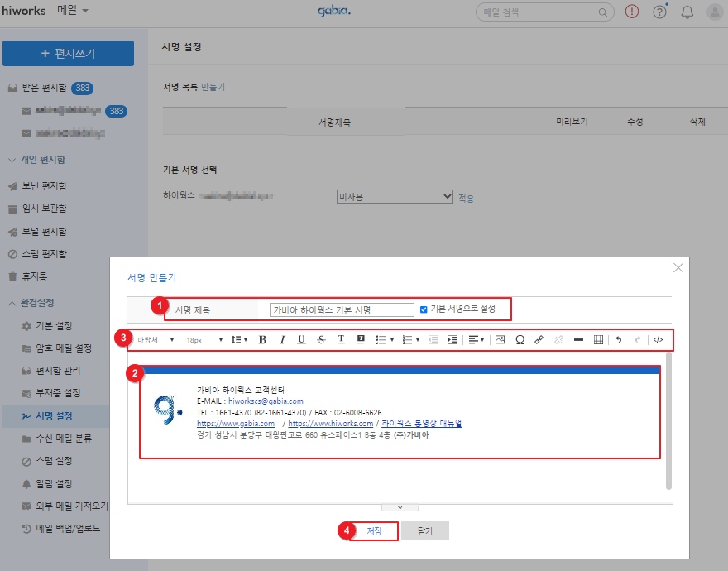Click the 편지쓰기 compose button
The width and height of the screenshot is (728, 571).
68,54
